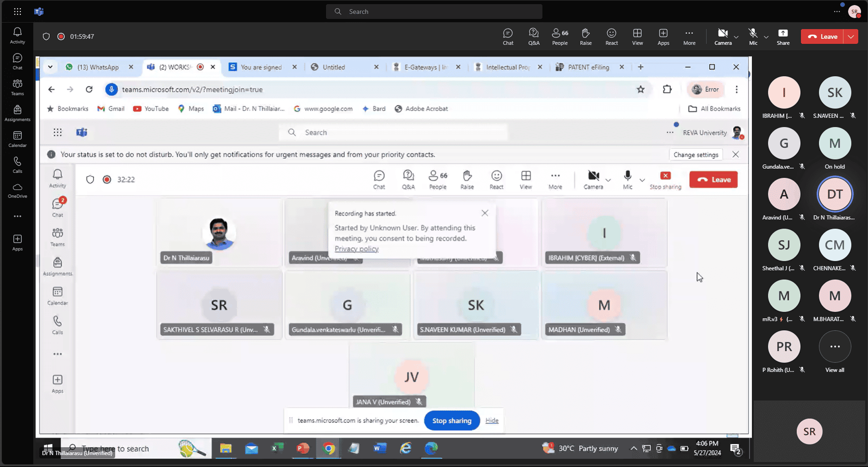Dismiss the do not disturb status banner
The image size is (868, 467).
tap(735, 154)
